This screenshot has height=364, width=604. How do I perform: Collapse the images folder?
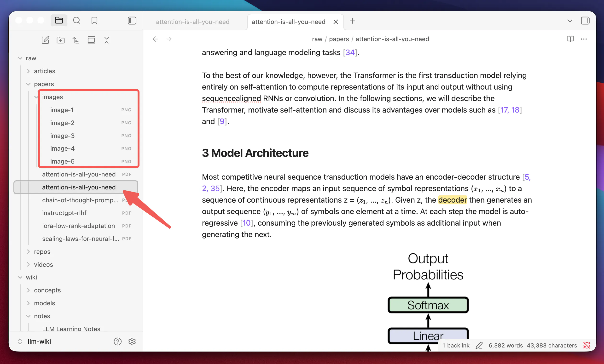point(36,97)
